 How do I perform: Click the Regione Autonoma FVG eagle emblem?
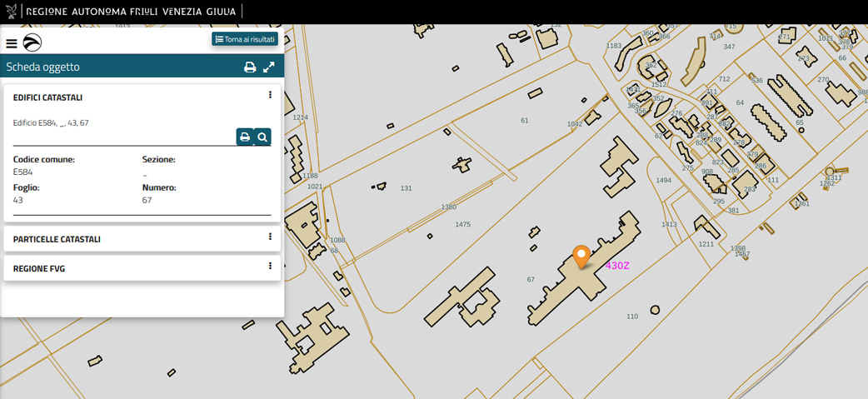pos(11,12)
